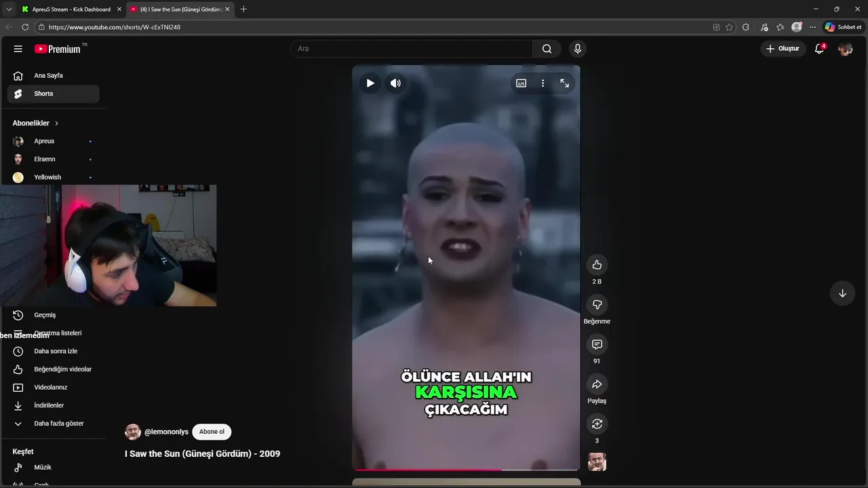The width and height of the screenshot is (868, 488).
Task: Subscribe with Abone ol button
Action: [x=212, y=432]
